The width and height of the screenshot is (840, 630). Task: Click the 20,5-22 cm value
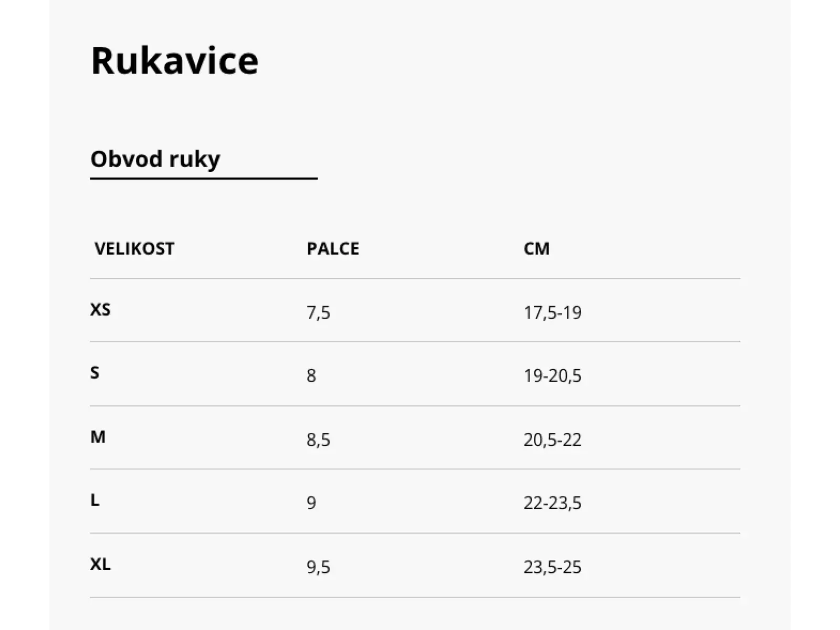pos(552,440)
